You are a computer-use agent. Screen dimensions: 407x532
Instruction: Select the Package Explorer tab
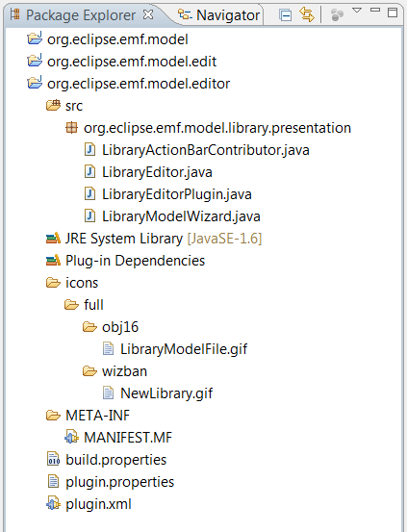coord(72,15)
